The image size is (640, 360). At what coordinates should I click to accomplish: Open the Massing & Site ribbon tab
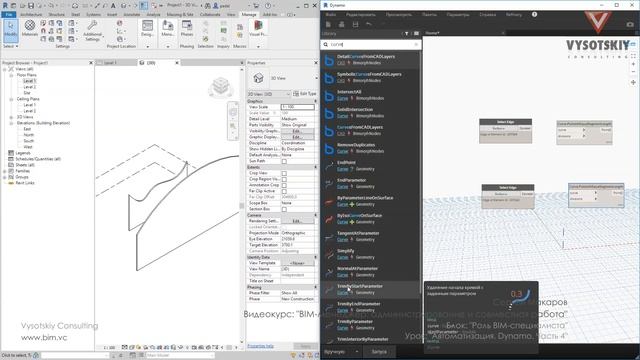180,14
